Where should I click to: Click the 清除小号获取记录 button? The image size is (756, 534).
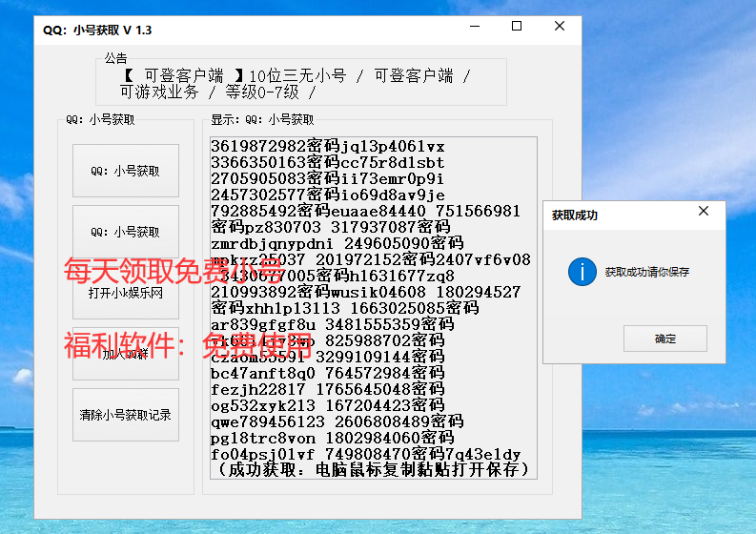click(125, 415)
